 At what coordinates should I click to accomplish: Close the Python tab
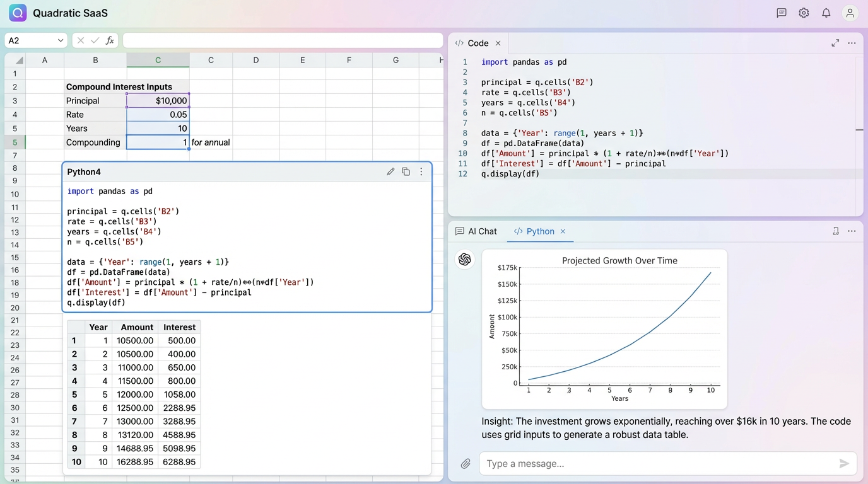(x=563, y=231)
